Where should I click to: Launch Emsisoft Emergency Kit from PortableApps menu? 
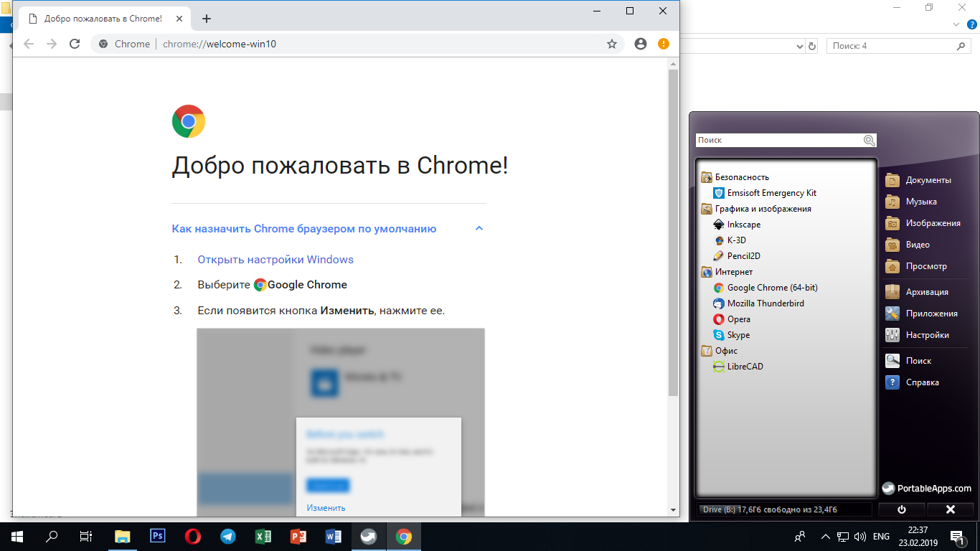click(765, 193)
